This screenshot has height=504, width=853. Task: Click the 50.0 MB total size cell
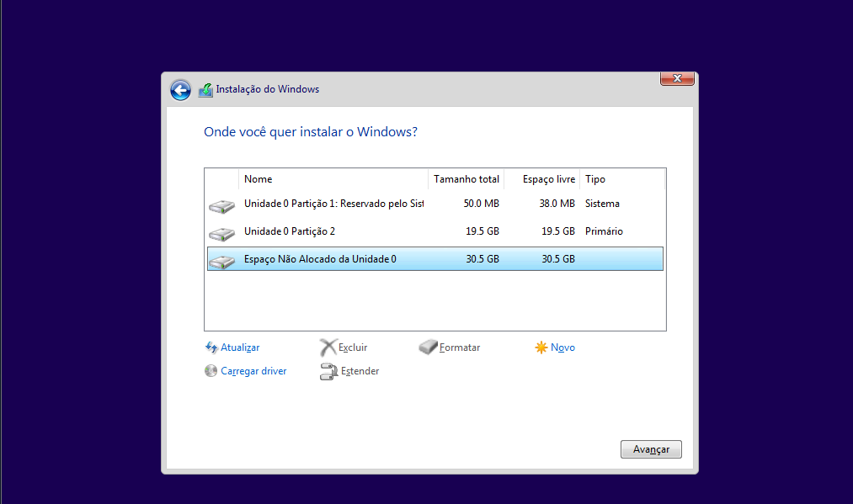tap(482, 204)
